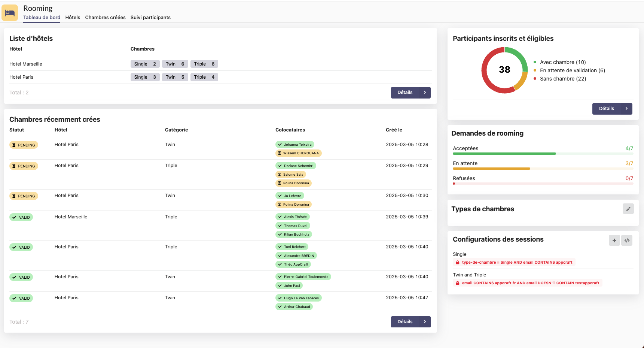
Task: Click the Sans chambre (22) legend entry
Action: (562, 79)
